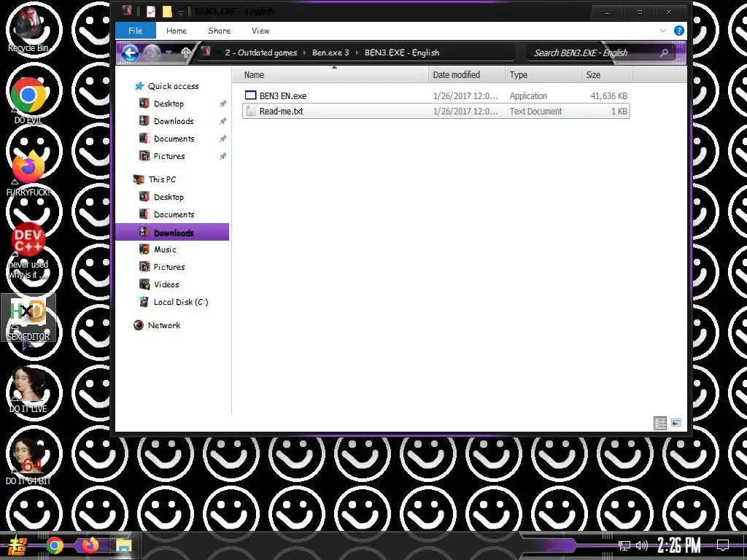Open Music folder under This PC
The height and width of the screenshot is (560, 747).
coord(158,249)
